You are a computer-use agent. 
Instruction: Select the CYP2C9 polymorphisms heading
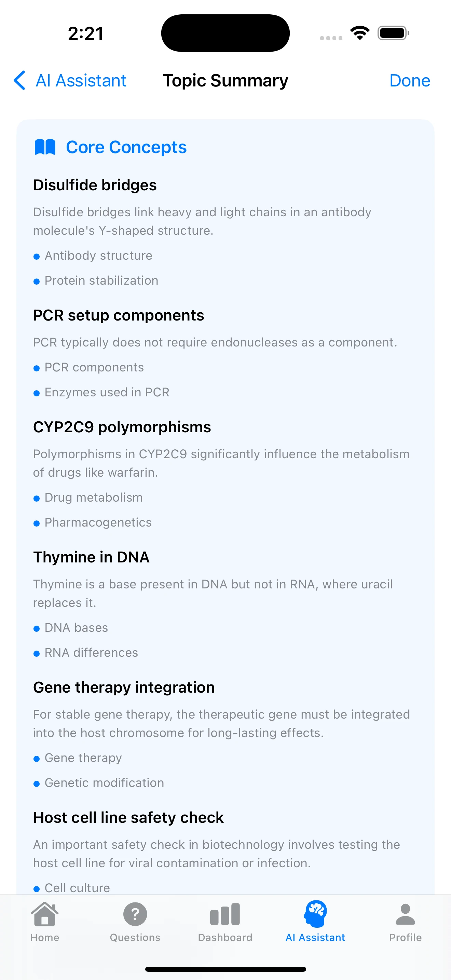pos(122,427)
